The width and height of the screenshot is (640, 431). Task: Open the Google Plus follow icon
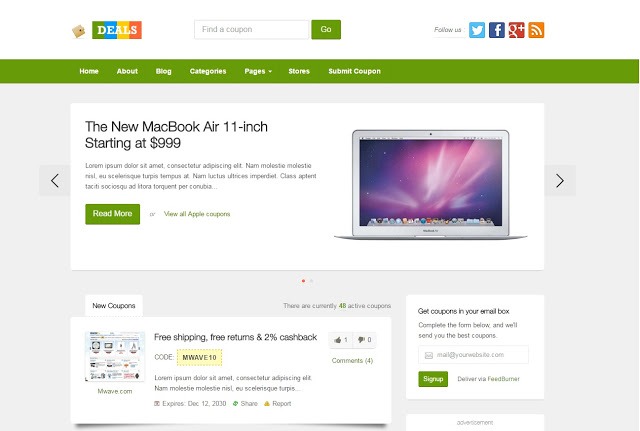click(x=516, y=30)
